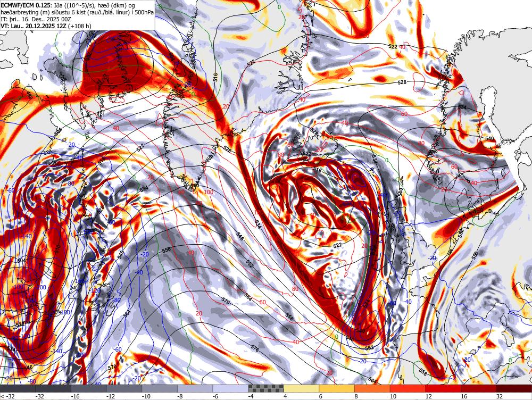The width and height of the screenshot is (532, 400).
Task: Click the '10' value in the color legend
Action: (393, 396)
